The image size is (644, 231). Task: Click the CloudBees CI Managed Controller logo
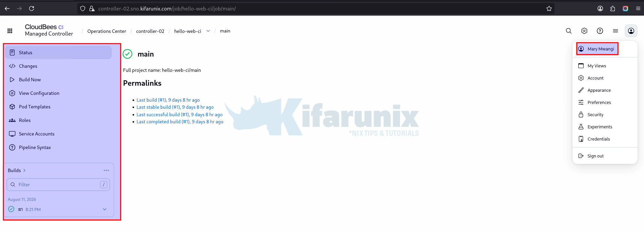coord(49,30)
